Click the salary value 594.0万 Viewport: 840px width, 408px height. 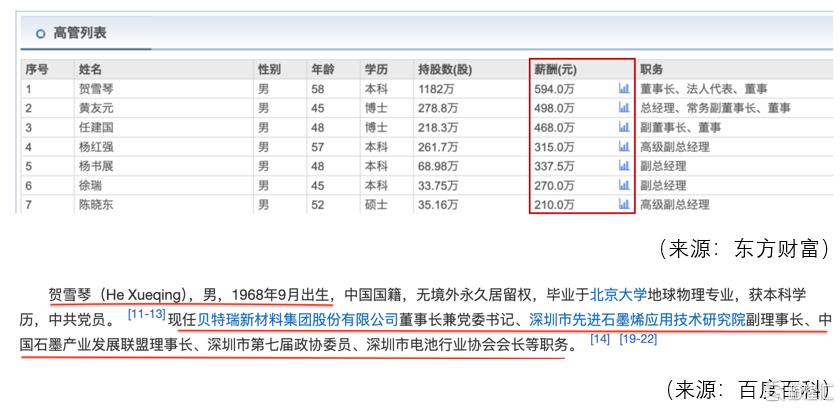pyautogui.click(x=554, y=89)
